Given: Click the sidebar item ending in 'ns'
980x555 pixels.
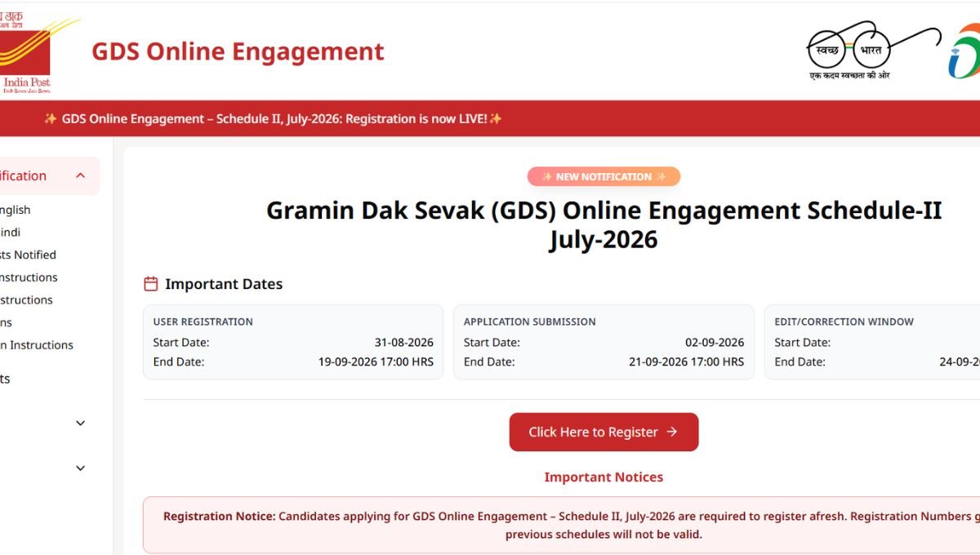Looking at the screenshot, I should 7,322.
